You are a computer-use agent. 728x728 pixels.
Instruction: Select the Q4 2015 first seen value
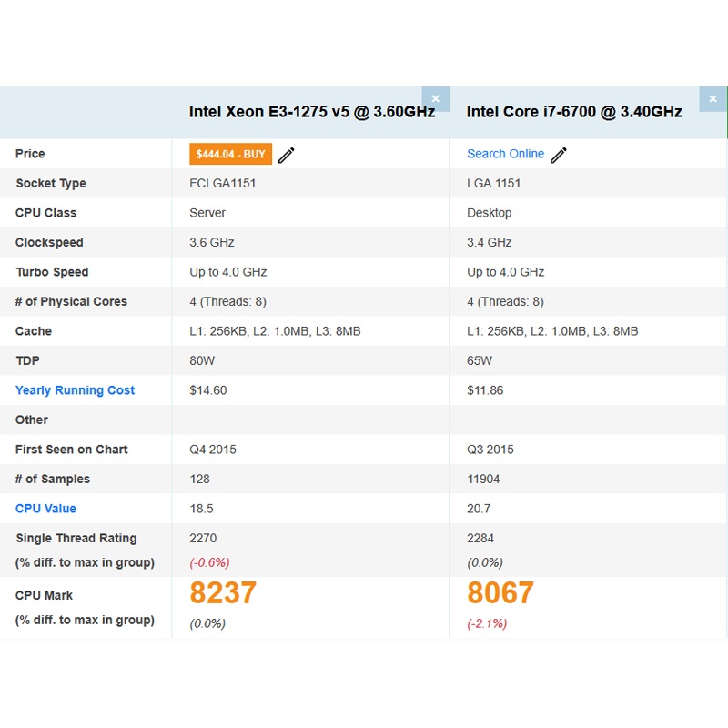(x=213, y=450)
